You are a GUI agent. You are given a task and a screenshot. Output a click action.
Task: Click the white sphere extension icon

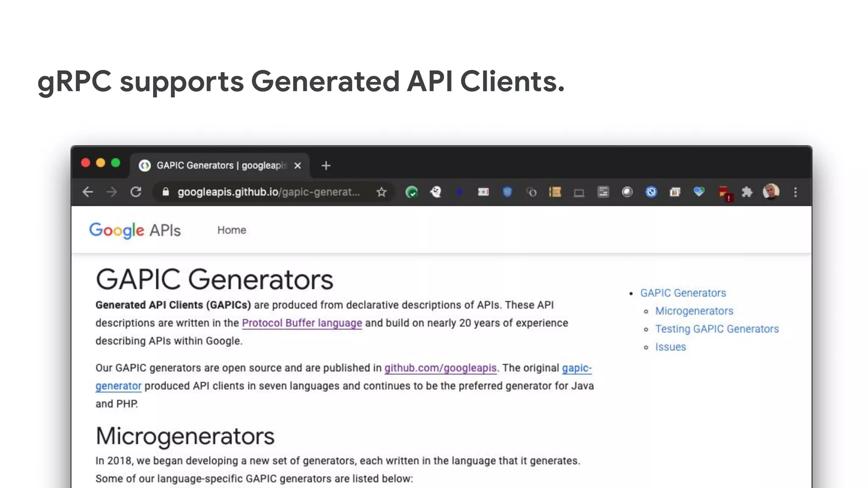[627, 192]
